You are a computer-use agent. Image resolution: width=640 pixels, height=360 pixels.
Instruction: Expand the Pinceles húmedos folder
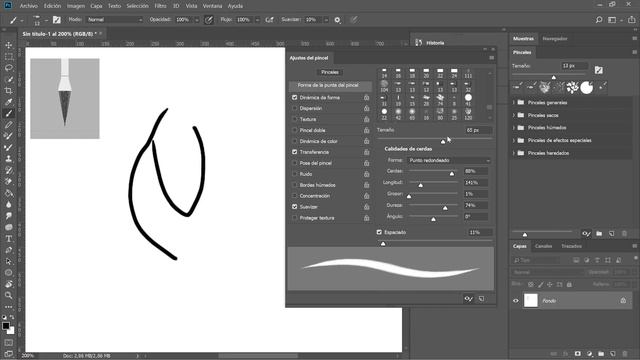tap(514, 128)
